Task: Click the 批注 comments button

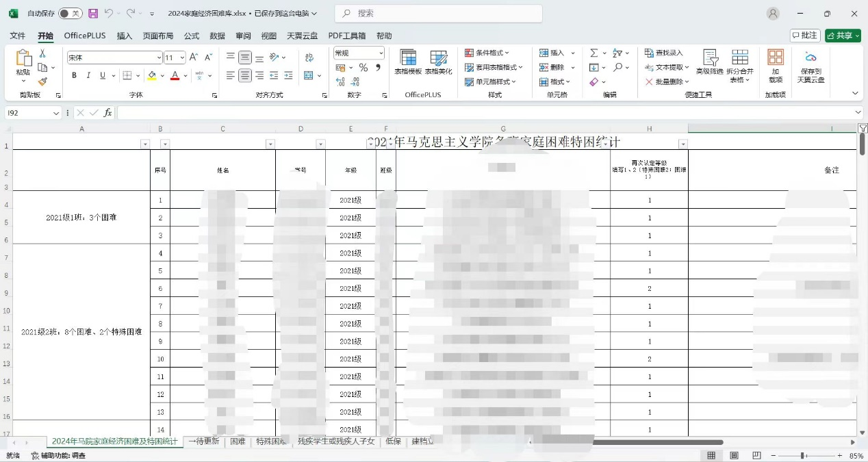Action: (x=805, y=36)
